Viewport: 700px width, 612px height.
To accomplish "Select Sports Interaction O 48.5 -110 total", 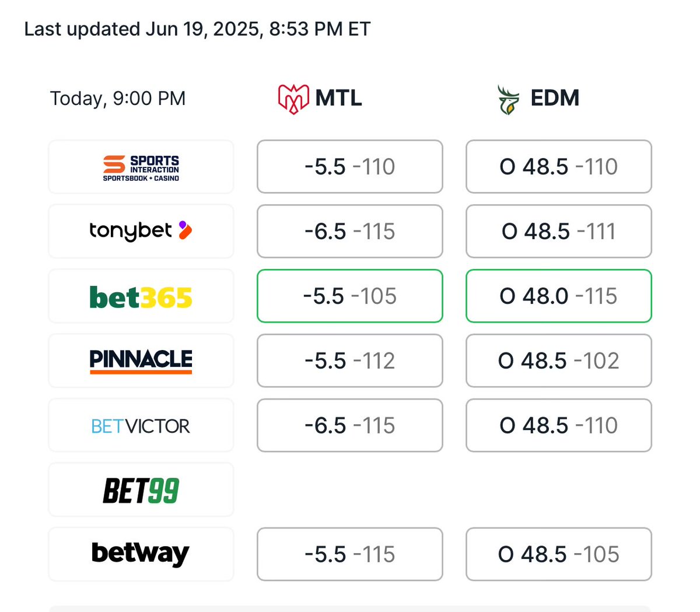I will click(559, 167).
